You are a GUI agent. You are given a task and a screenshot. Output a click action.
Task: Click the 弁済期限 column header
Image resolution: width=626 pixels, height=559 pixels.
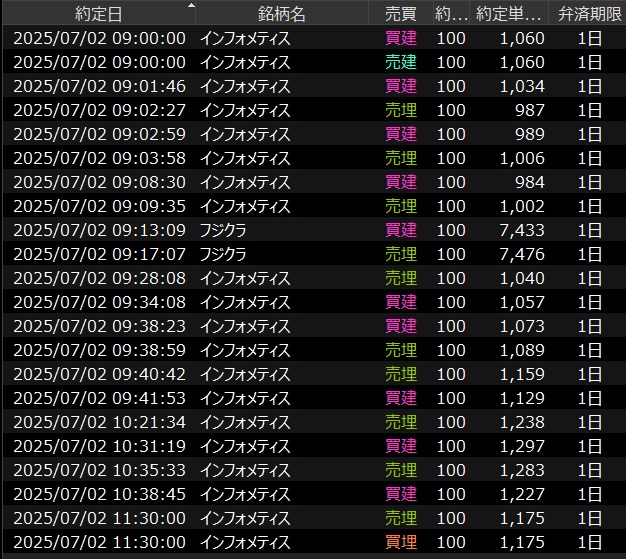[589, 14]
